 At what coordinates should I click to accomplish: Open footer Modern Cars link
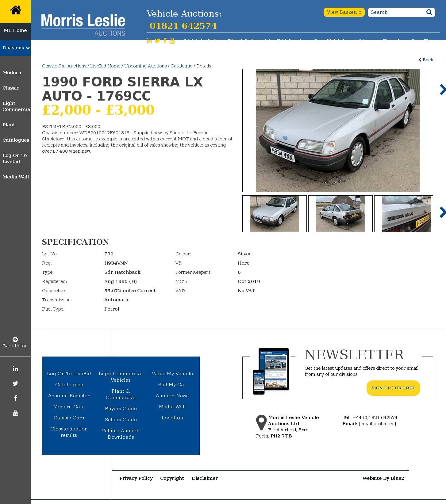point(69,407)
